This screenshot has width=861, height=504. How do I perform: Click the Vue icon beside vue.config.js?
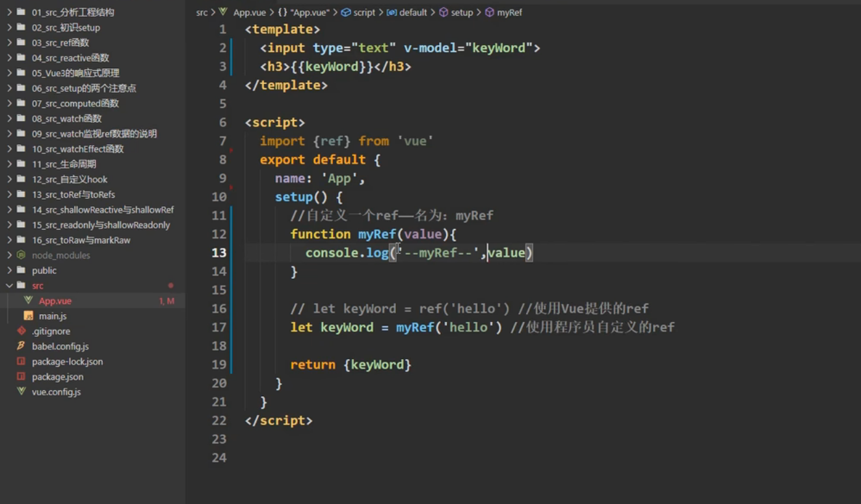click(21, 391)
